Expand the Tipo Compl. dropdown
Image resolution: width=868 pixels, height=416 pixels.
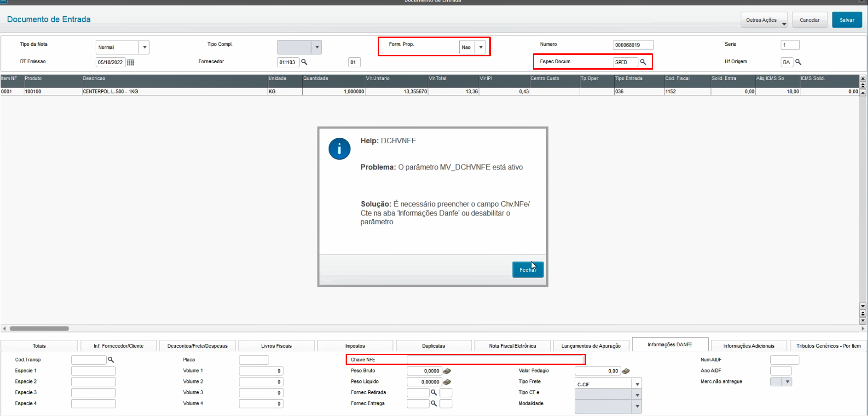(317, 47)
